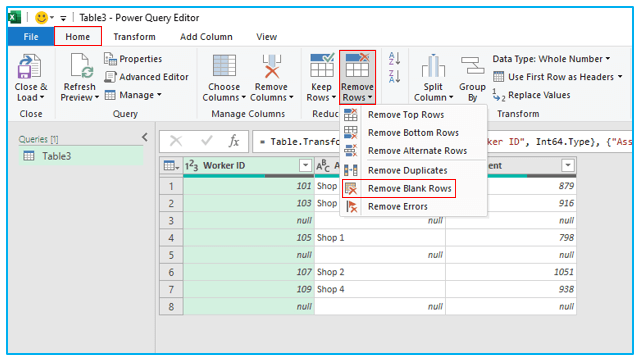The height and width of the screenshot is (362, 640).
Task: Expand Use First Row as Headers arrow
Action: tap(620, 77)
